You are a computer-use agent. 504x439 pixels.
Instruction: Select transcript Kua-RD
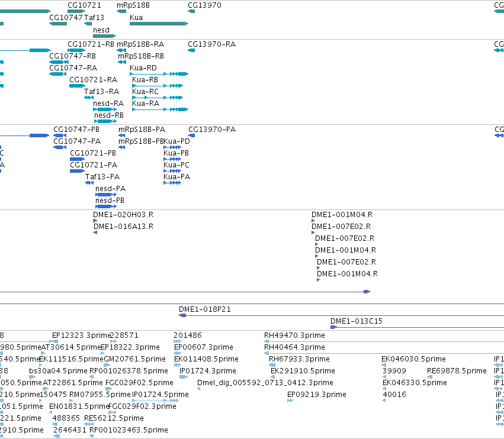(x=159, y=74)
